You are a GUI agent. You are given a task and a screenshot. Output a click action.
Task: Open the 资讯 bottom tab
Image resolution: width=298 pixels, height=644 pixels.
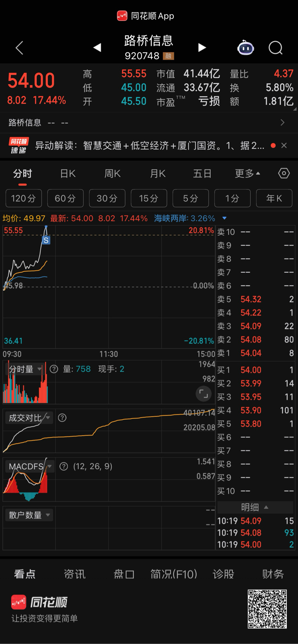tap(74, 574)
